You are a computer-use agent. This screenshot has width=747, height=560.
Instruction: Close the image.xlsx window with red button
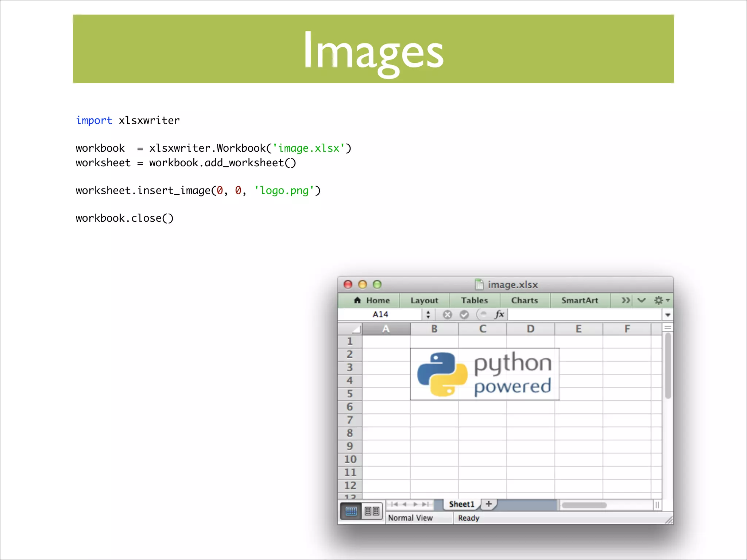[348, 284]
